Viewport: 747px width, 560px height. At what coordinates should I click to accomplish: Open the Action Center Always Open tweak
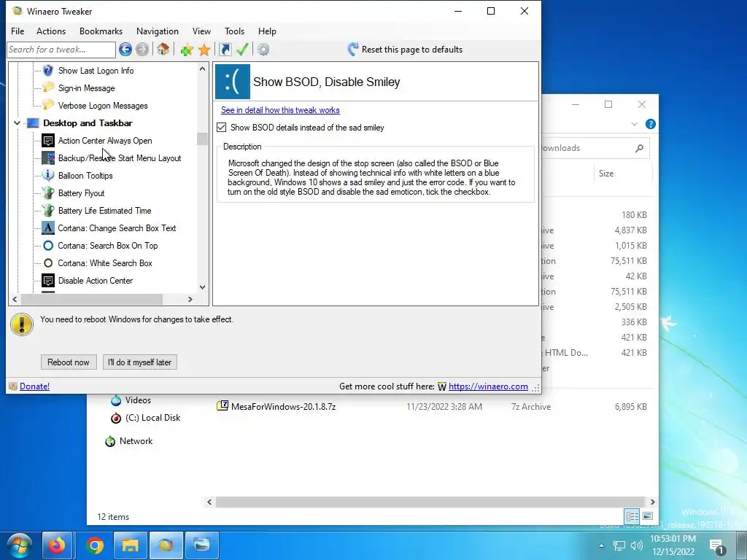105,141
